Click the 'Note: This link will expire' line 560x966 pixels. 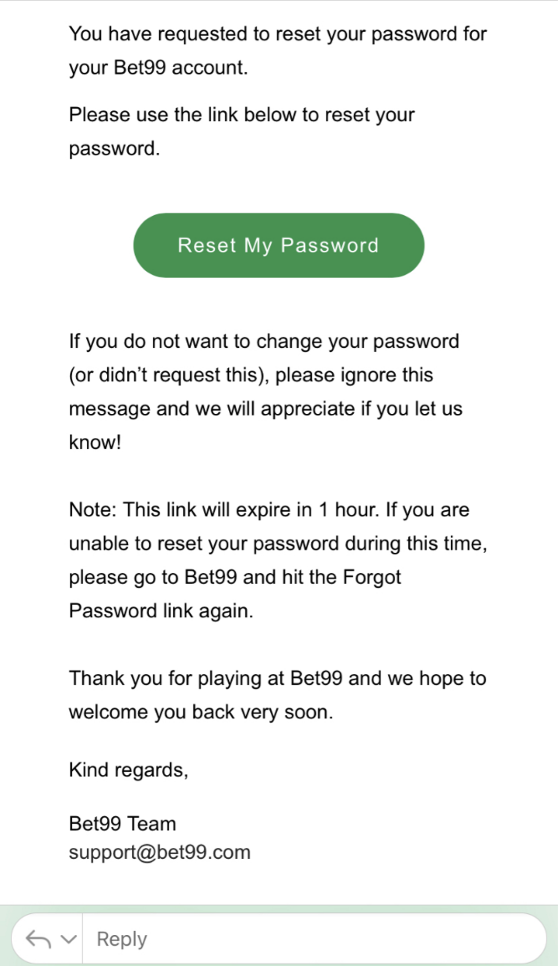269,510
